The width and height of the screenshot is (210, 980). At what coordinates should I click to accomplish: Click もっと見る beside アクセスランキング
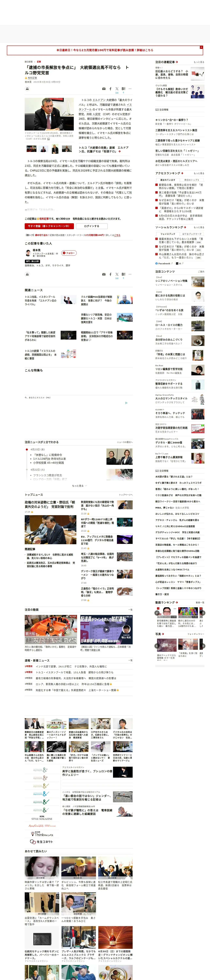tap(199, 173)
